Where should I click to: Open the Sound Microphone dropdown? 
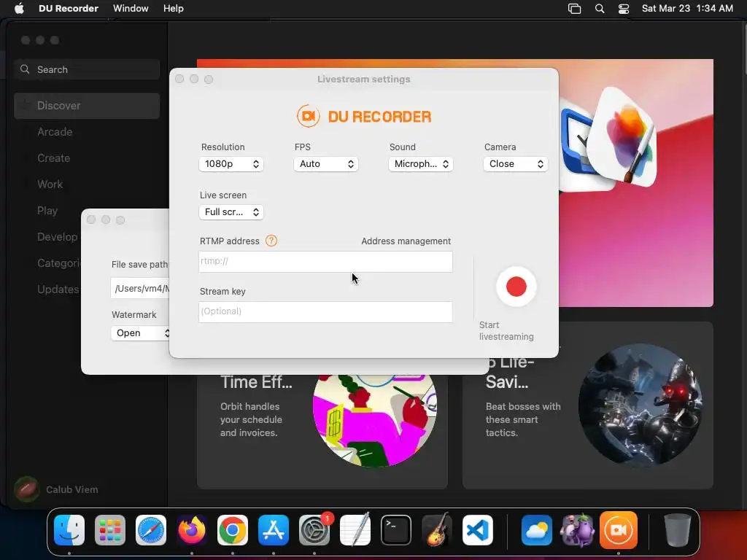(x=421, y=164)
